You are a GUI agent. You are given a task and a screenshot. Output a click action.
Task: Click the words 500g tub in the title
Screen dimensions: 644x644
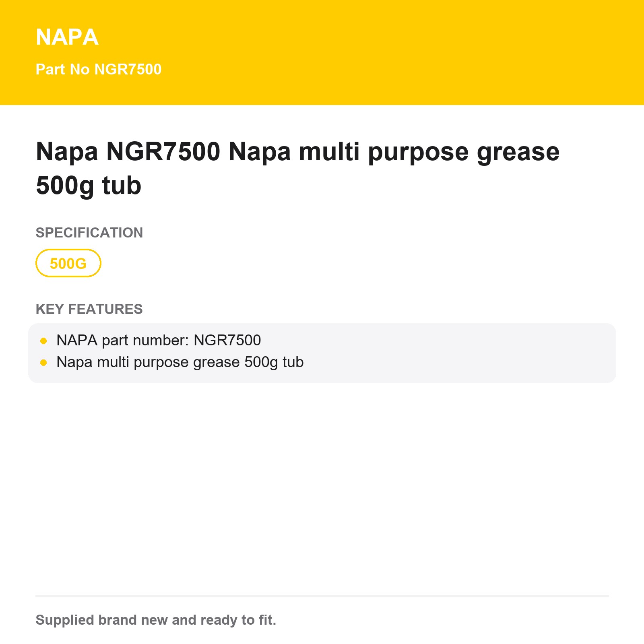[89, 186]
